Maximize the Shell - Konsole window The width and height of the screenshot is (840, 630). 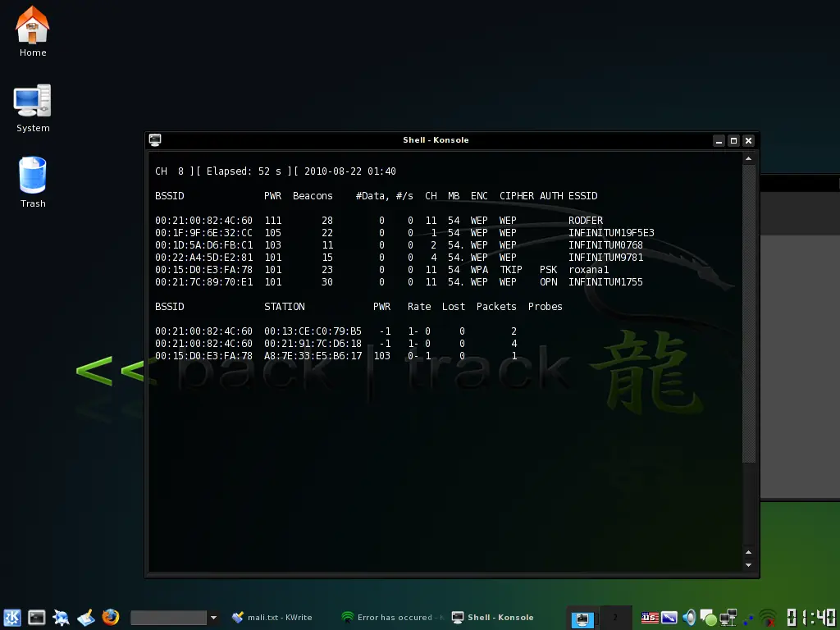point(733,140)
